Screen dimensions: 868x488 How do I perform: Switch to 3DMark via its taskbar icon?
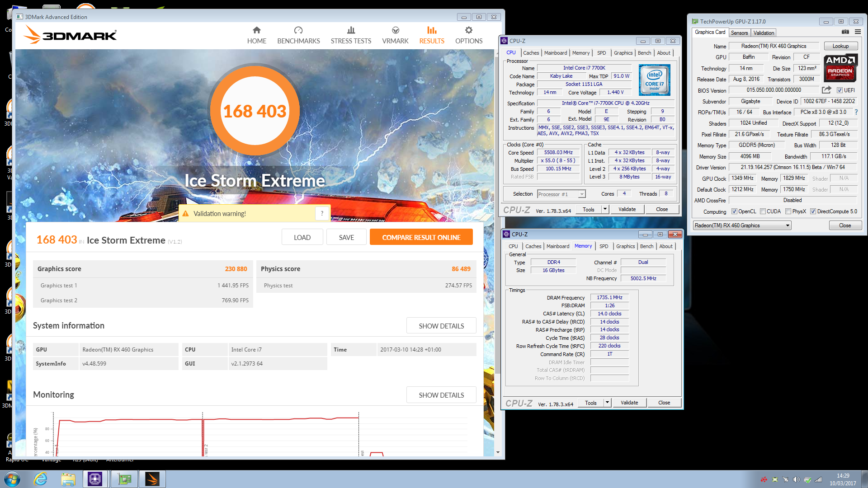(x=152, y=479)
